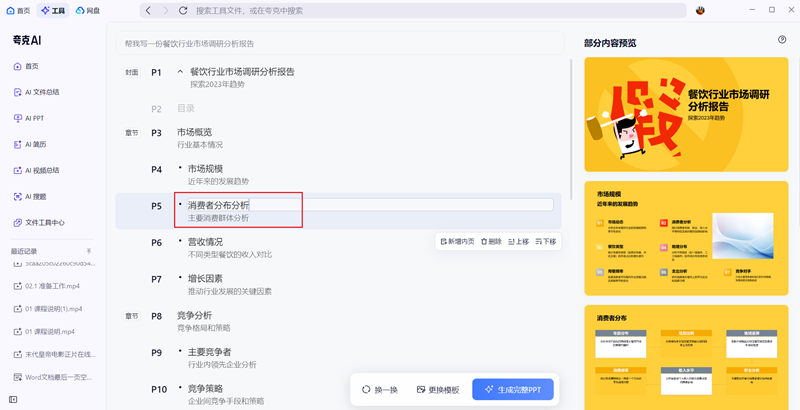This screenshot has height=410, width=800.
Task: Edit P7 description 推动行业发展的关键因素
Action: 230,291
